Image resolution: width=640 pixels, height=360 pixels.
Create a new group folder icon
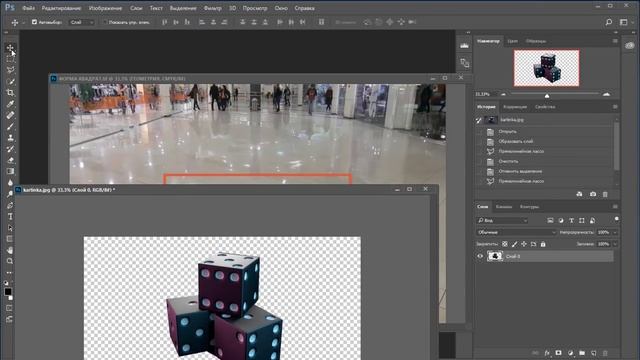click(582, 353)
